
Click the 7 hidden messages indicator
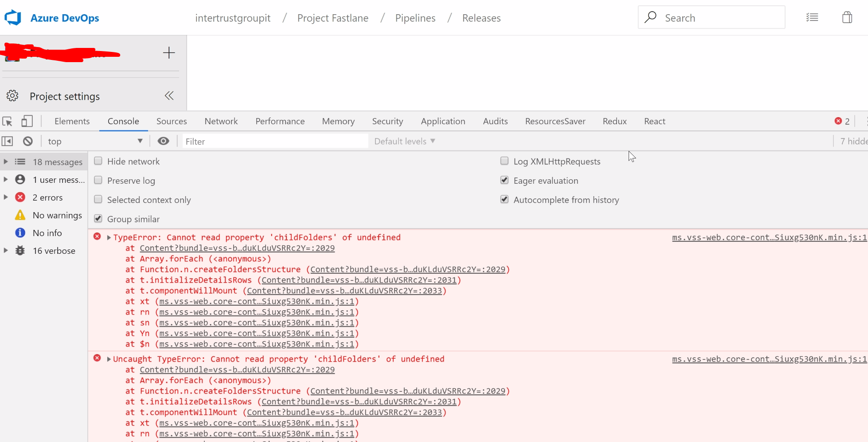click(854, 141)
